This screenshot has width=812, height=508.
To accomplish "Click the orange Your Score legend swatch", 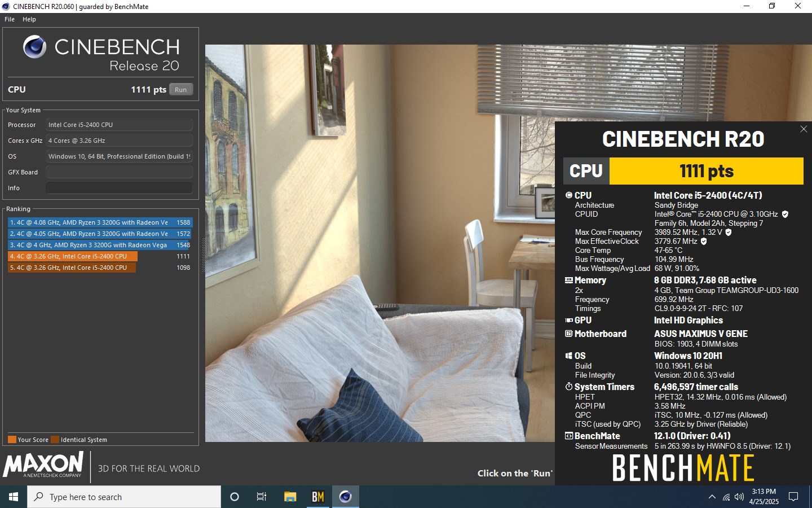I will (12, 440).
